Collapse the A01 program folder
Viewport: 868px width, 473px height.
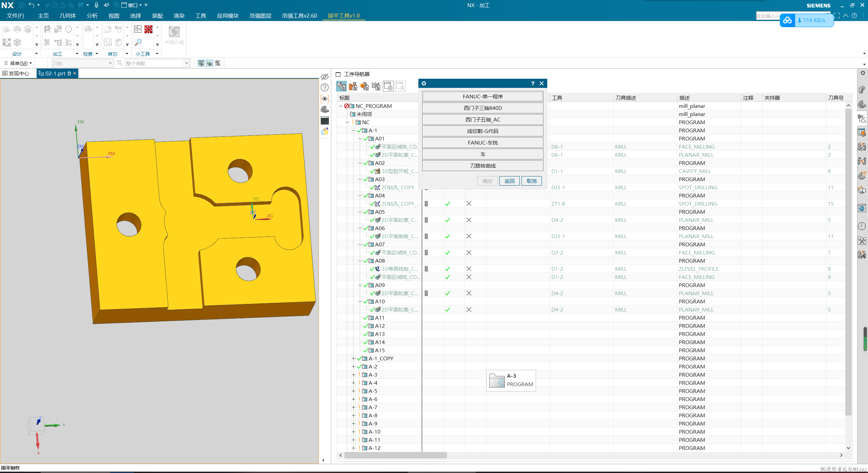pyautogui.click(x=360, y=139)
